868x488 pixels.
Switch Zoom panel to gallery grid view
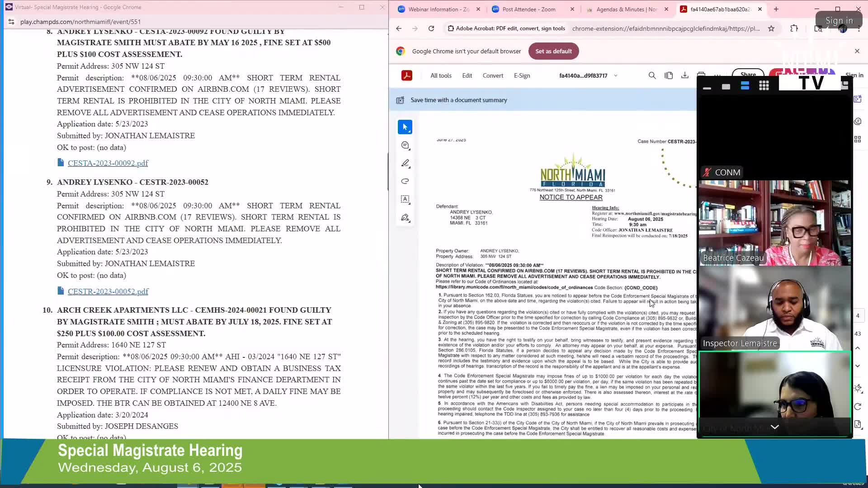(x=764, y=86)
